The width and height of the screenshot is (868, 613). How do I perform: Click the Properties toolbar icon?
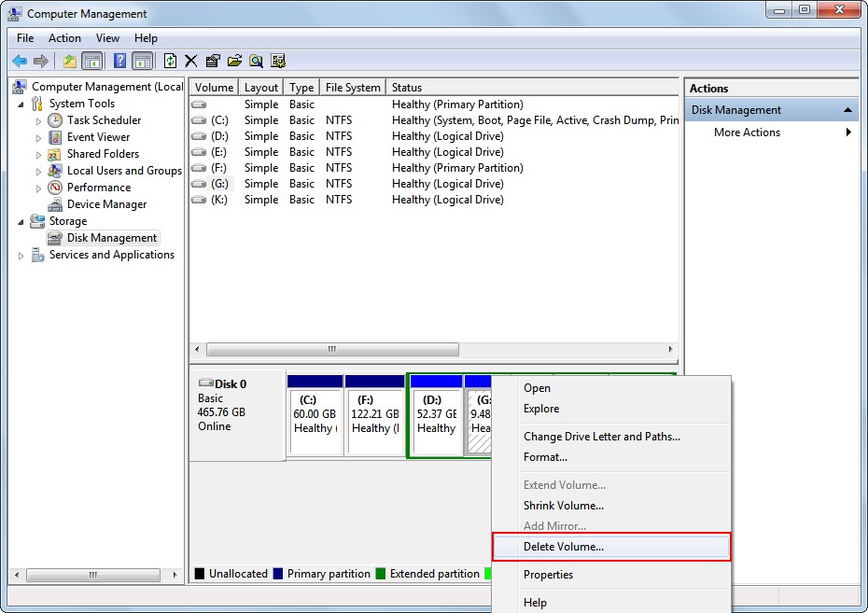pos(213,61)
